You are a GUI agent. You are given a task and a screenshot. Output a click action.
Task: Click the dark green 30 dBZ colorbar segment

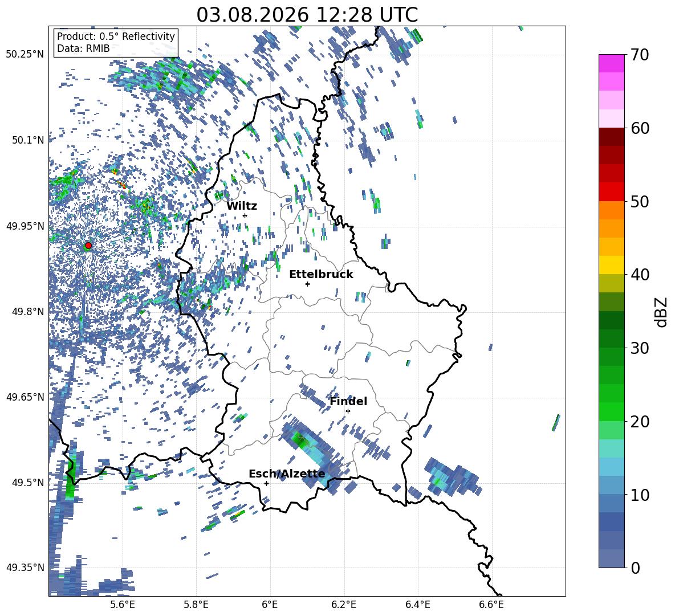click(x=611, y=338)
